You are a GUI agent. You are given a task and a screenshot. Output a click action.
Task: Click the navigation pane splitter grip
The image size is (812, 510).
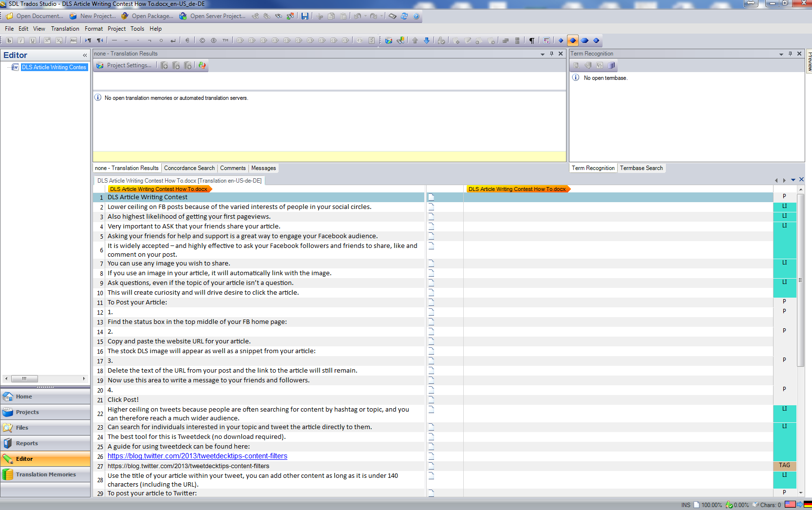click(x=45, y=387)
